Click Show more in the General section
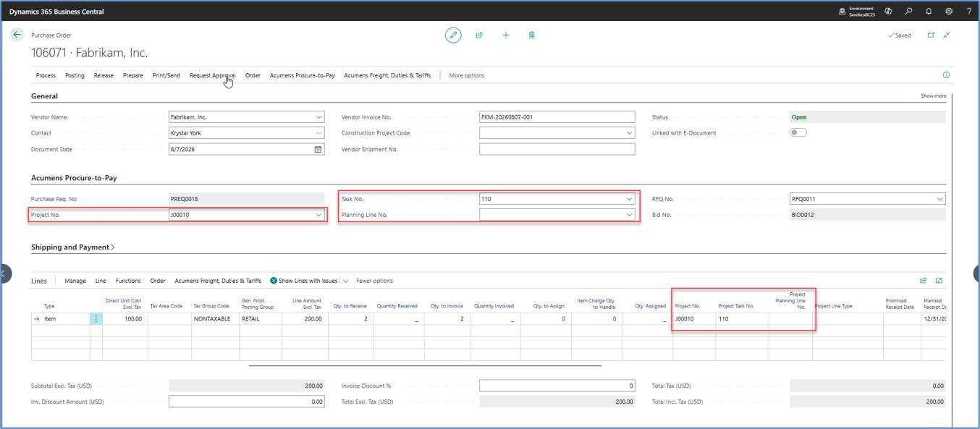Screen dimensions: 980x429 [x=934, y=95]
